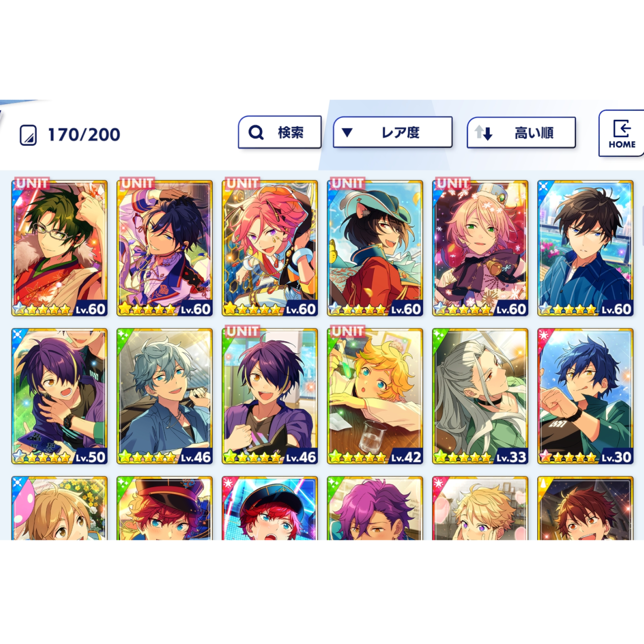The width and height of the screenshot is (644, 644).
Task: Choose the blond boy Lv.42 card
Action: [375, 396]
